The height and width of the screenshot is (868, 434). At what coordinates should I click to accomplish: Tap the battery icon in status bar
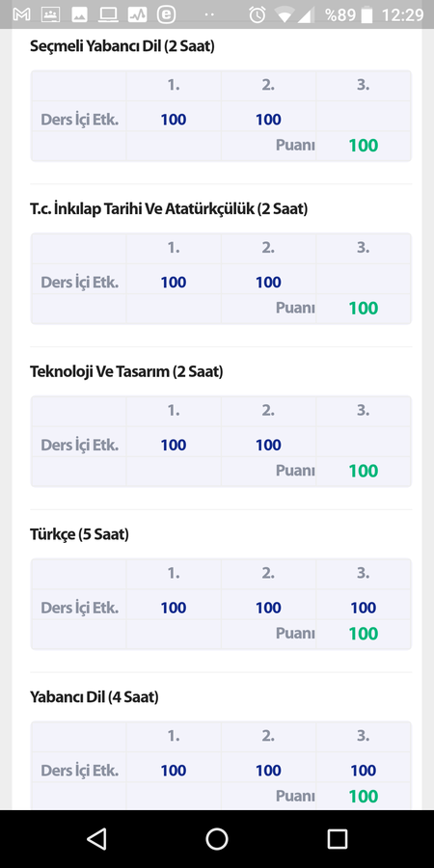[366, 14]
